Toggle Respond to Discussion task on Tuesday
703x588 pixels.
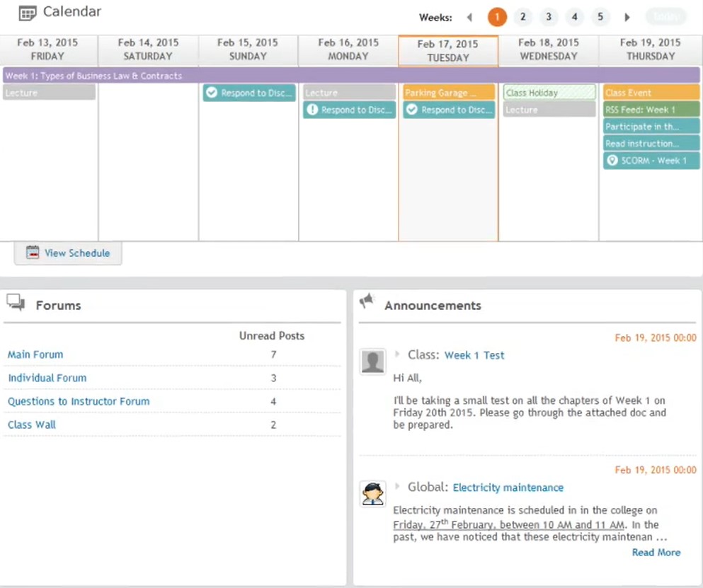(x=412, y=110)
